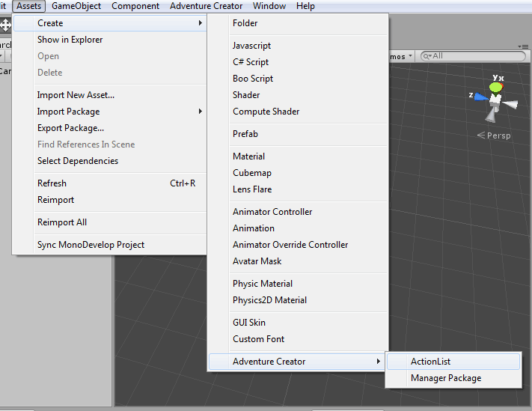Create a new Boo Script

tap(298, 79)
